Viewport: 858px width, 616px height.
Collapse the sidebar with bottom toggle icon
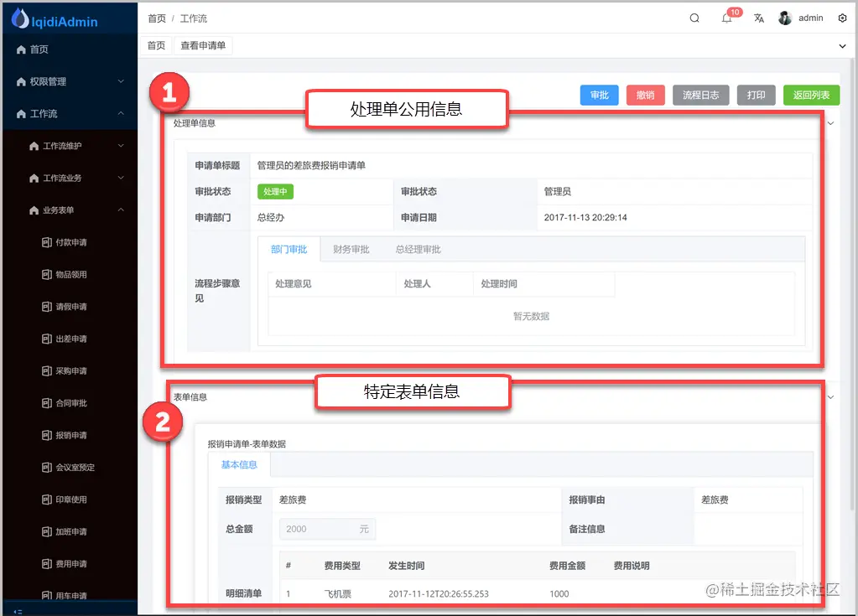[18, 612]
